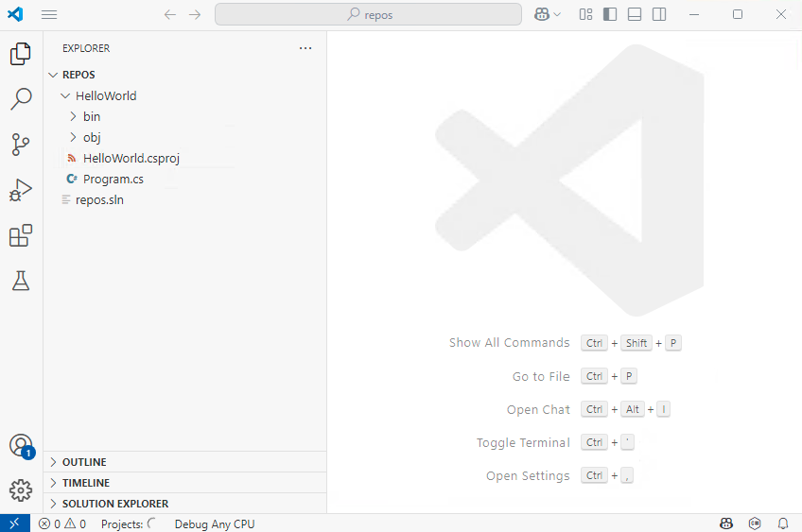The image size is (802, 532).
Task: Open the Explorer view in activity bar
Action: tap(21, 54)
